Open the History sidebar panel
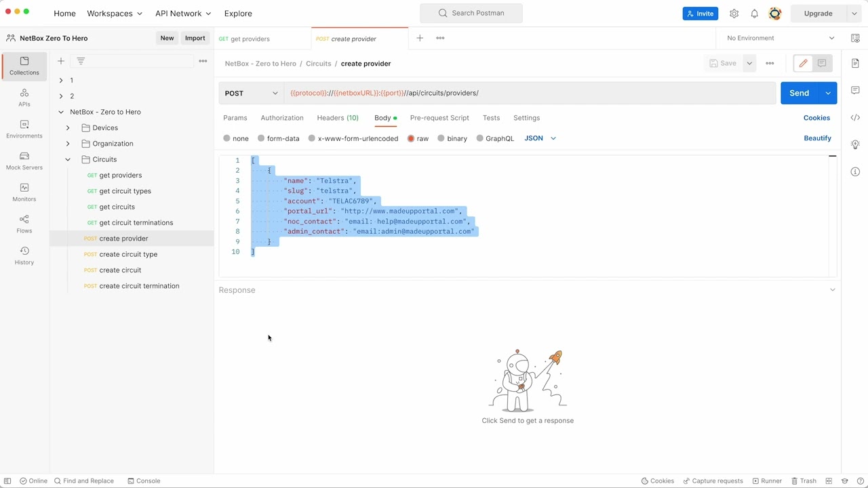 pyautogui.click(x=24, y=256)
